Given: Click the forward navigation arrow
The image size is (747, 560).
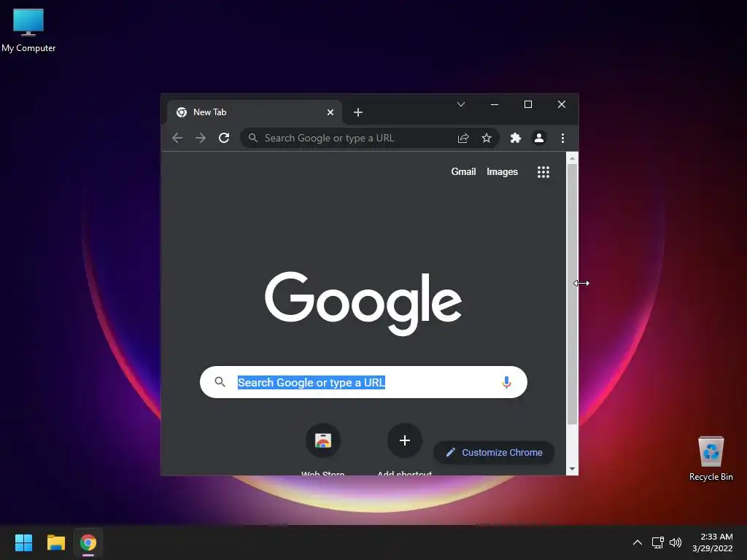Looking at the screenshot, I should [201, 138].
